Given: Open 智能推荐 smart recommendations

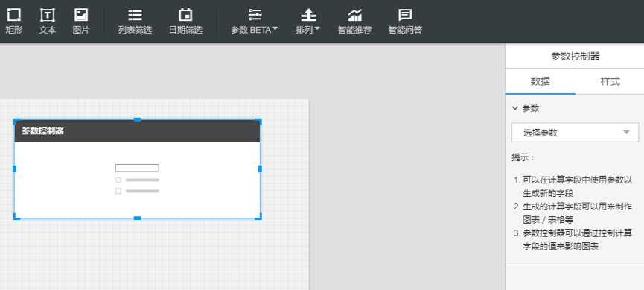Looking at the screenshot, I should click(x=355, y=22).
